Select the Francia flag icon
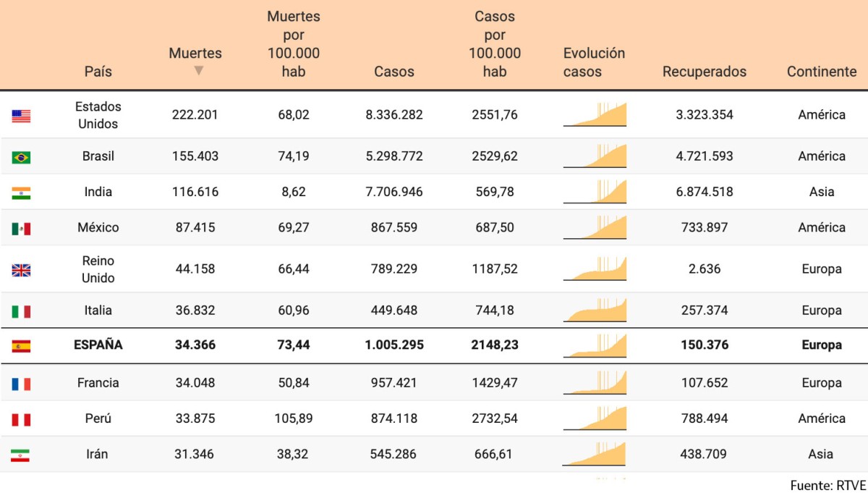Screen dimensions: 868x493 pos(21,383)
